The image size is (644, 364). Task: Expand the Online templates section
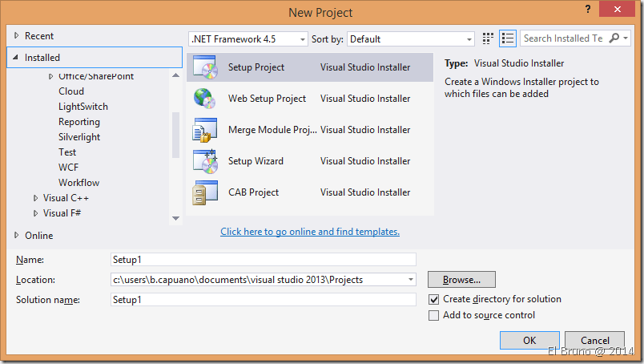click(x=18, y=236)
